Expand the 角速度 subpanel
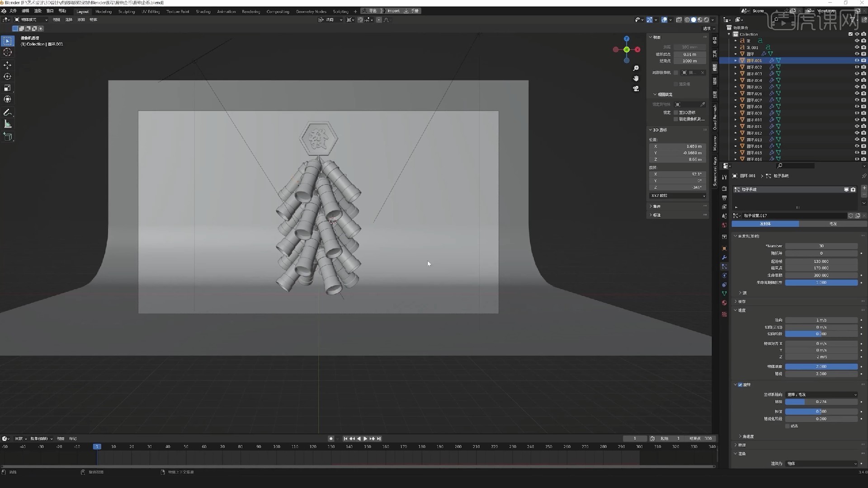This screenshot has width=868, height=488. (740, 436)
